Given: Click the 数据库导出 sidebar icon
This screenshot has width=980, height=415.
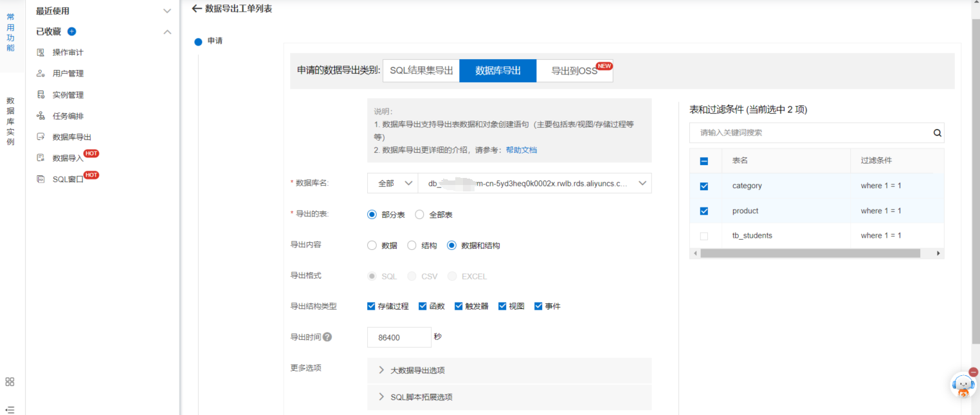Looking at the screenshot, I should (x=41, y=137).
